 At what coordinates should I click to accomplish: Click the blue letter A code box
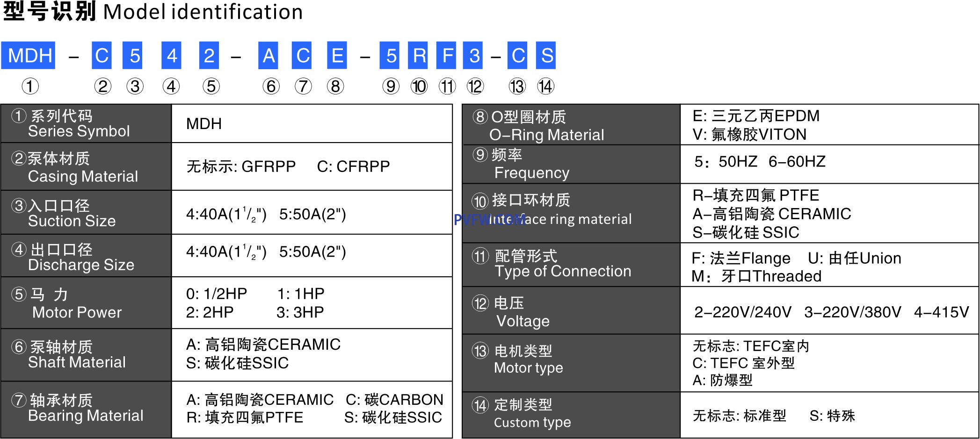coord(268,56)
